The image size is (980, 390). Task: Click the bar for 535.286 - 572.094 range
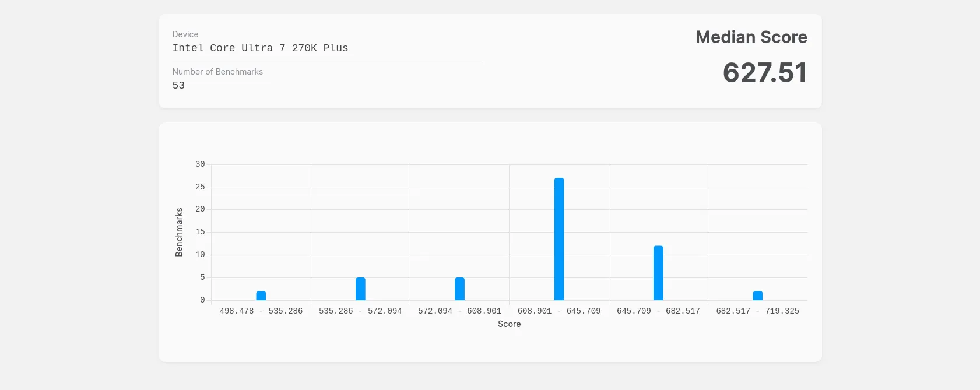[360, 289]
